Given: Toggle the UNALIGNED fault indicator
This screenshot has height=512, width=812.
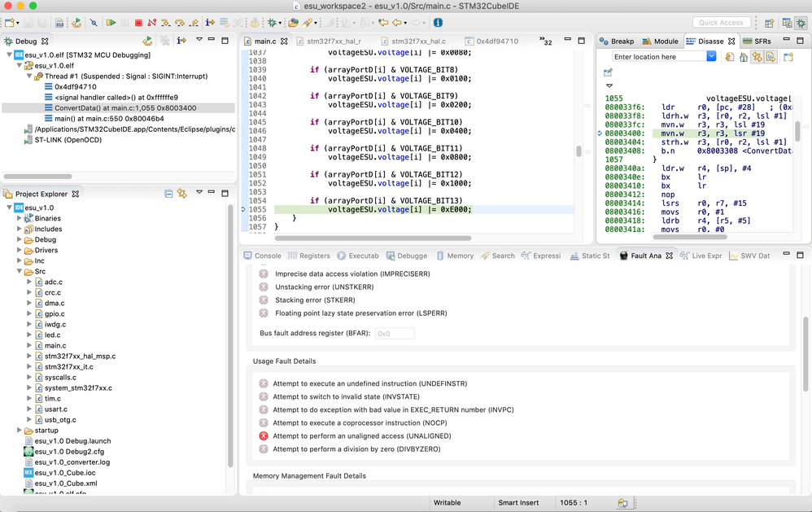Looking at the screenshot, I should click(264, 435).
